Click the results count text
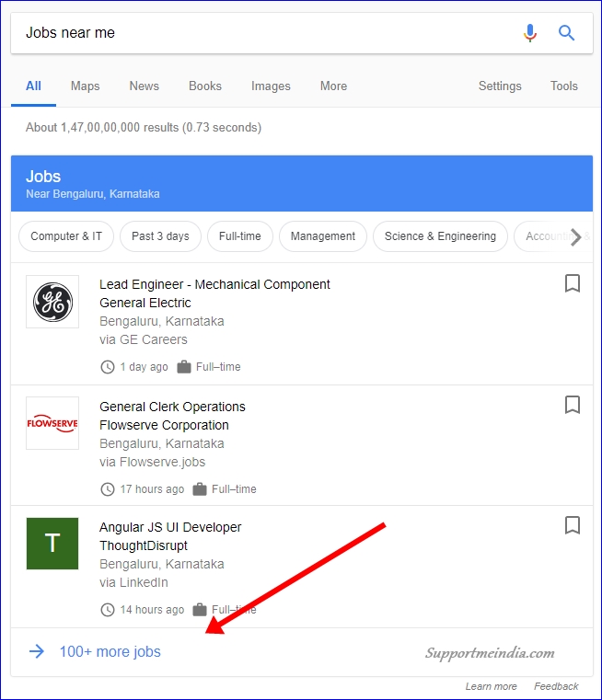Image resolution: width=602 pixels, height=700 pixels. pyautogui.click(x=144, y=128)
